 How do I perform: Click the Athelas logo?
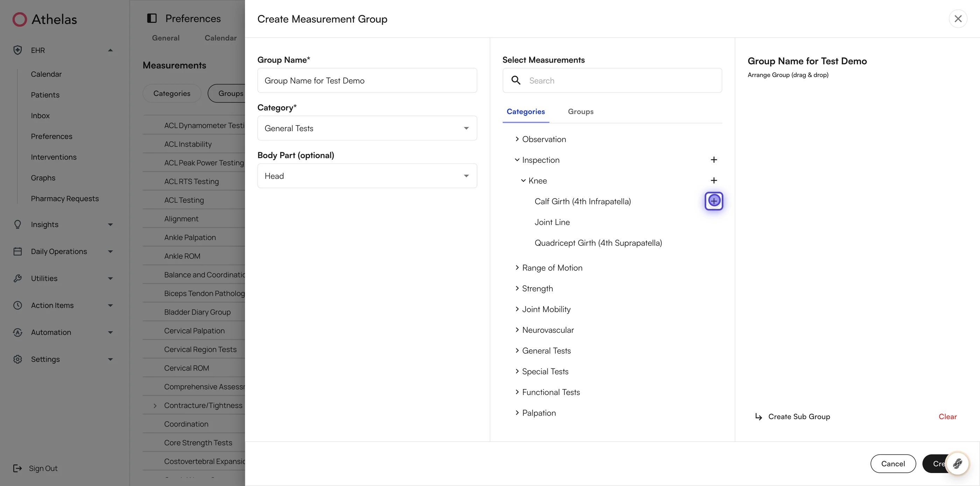(44, 19)
